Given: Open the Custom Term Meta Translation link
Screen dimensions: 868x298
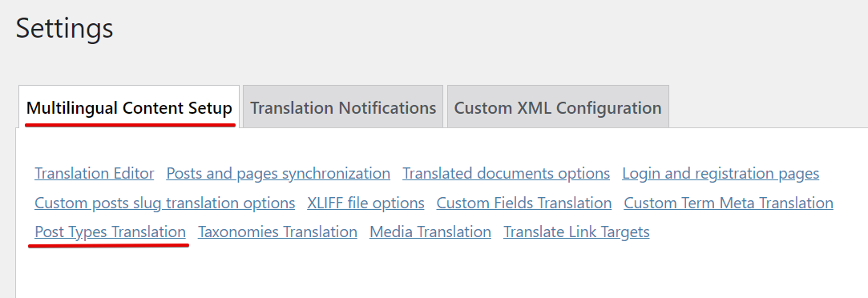Looking at the screenshot, I should pyautogui.click(x=729, y=203).
